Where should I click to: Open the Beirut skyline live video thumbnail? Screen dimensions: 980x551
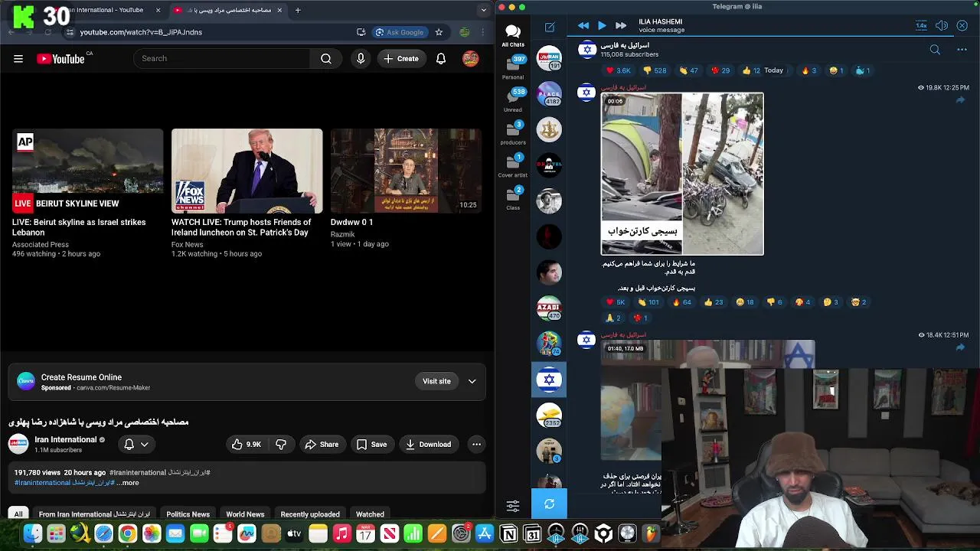(x=87, y=171)
